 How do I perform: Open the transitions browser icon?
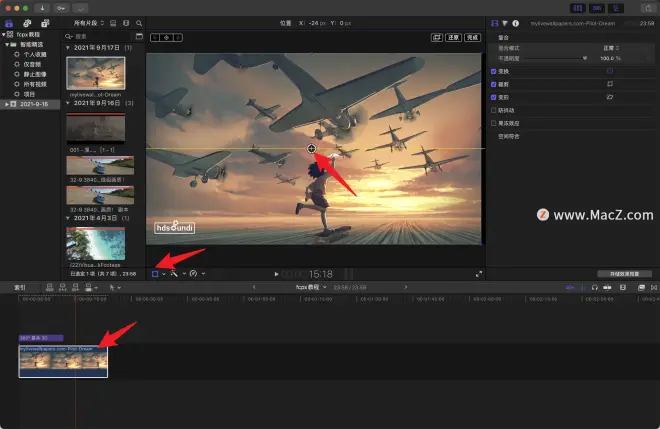pos(654,288)
